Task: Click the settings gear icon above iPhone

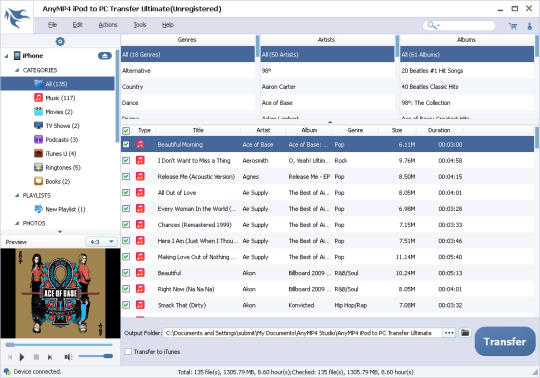Action: point(60,41)
